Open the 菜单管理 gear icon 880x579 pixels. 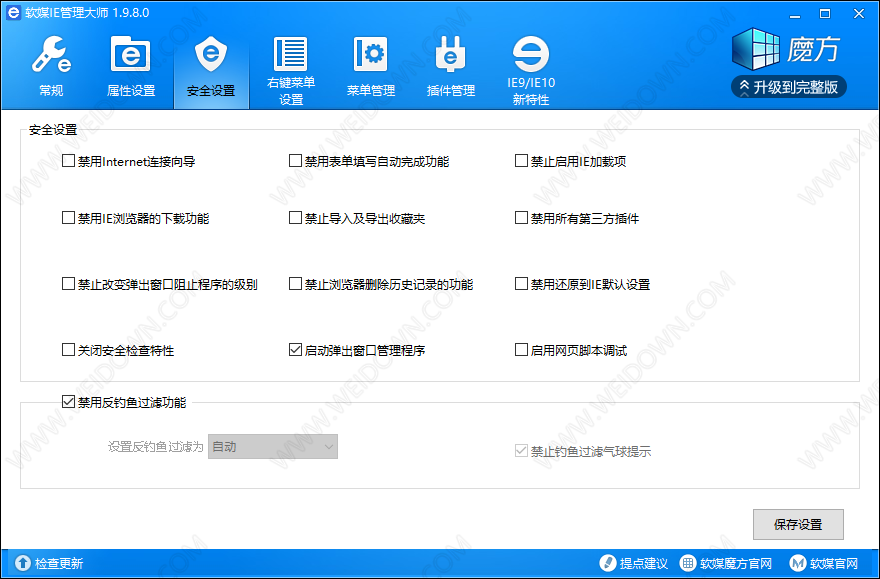pos(371,54)
